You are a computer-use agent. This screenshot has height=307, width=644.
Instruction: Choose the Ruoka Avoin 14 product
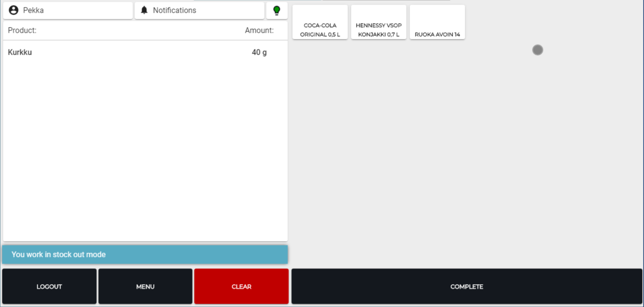pyautogui.click(x=437, y=22)
